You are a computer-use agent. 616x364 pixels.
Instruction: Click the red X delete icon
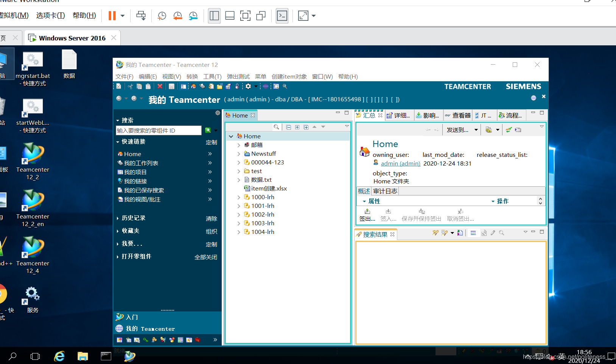pyautogui.click(x=160, y=87)
